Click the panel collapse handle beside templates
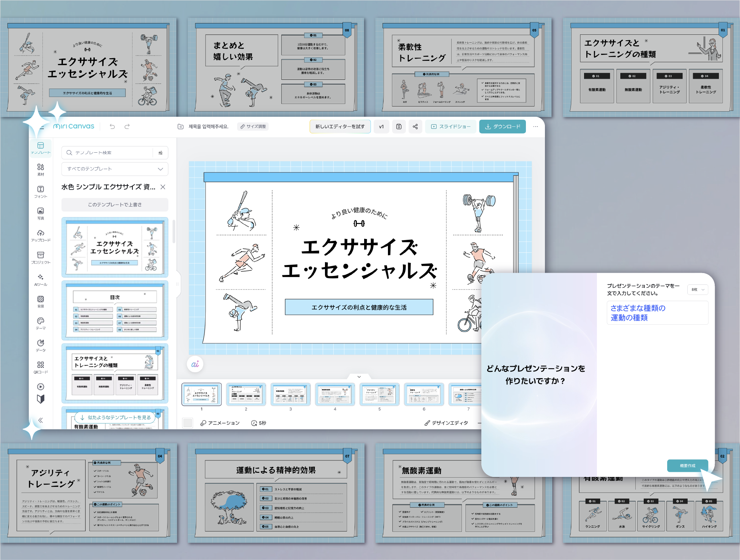Screen dimensions: 740x560 [178, 284]
